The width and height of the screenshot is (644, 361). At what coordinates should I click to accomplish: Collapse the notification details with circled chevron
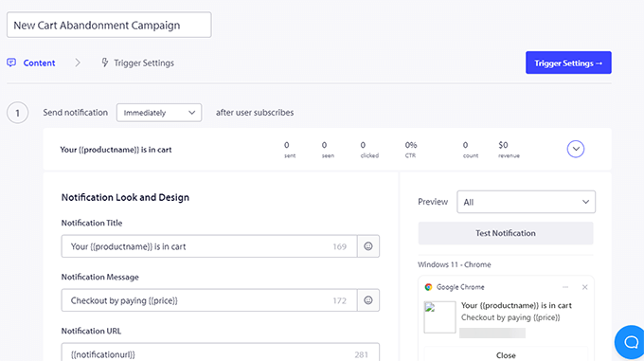click(x=576, y=149)
